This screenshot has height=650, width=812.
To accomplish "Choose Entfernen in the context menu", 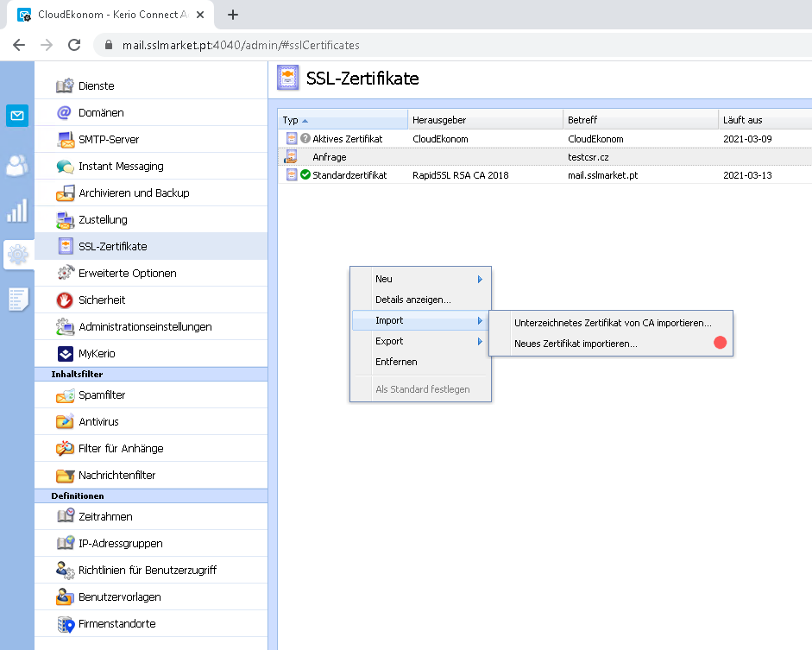I will click(x=396, y=362).
